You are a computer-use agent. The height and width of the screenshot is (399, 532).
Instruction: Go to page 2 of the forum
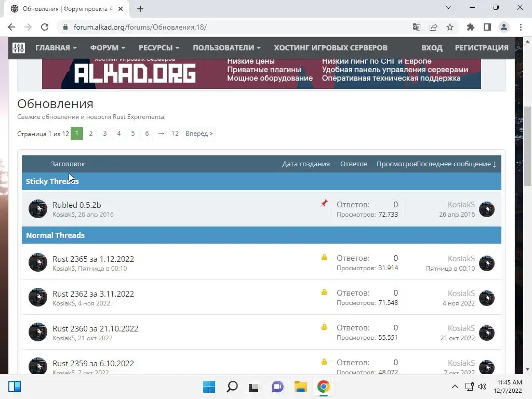[x=90, y=134]
